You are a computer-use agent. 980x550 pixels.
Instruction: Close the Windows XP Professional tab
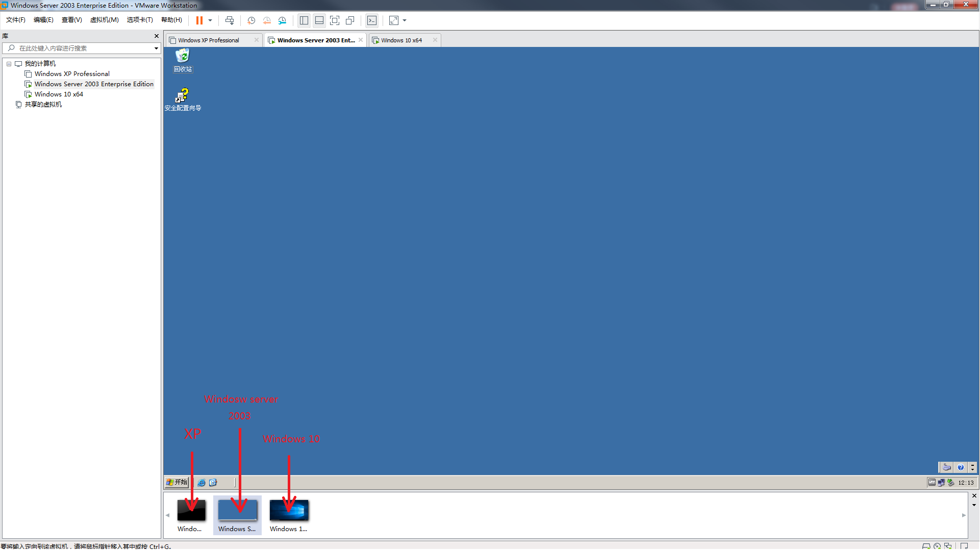[257, 40]
